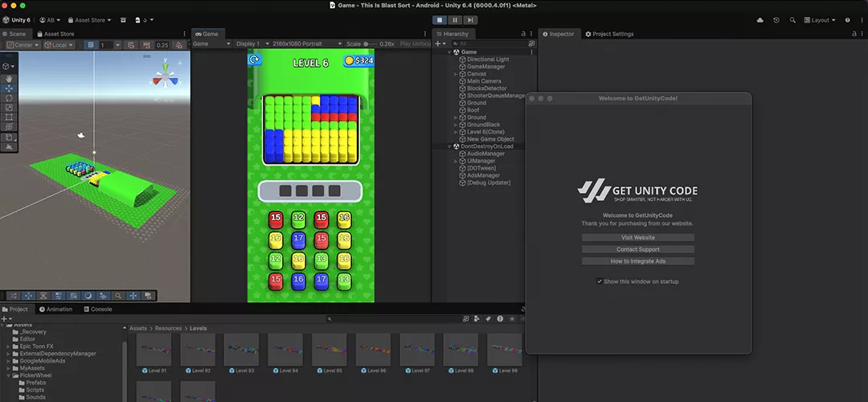
Task: Select the Hand tool in Scene view
Action: [9, 79]
